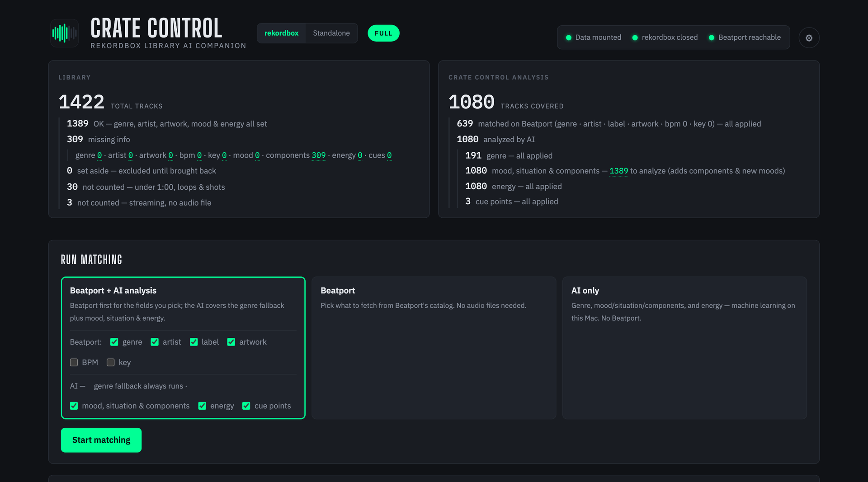Click the Crate Control waveform logo
868x482 pixels.
tap(64, 33)
